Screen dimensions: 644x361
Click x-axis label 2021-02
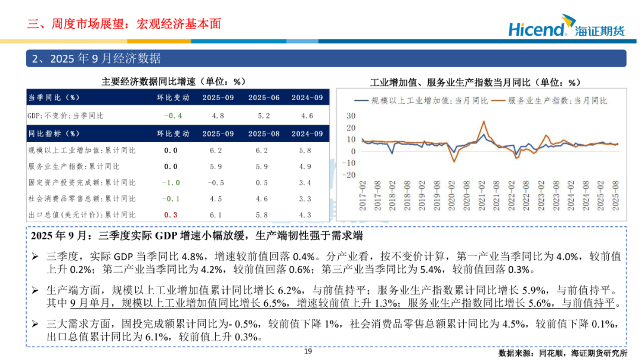click(482, 196)
